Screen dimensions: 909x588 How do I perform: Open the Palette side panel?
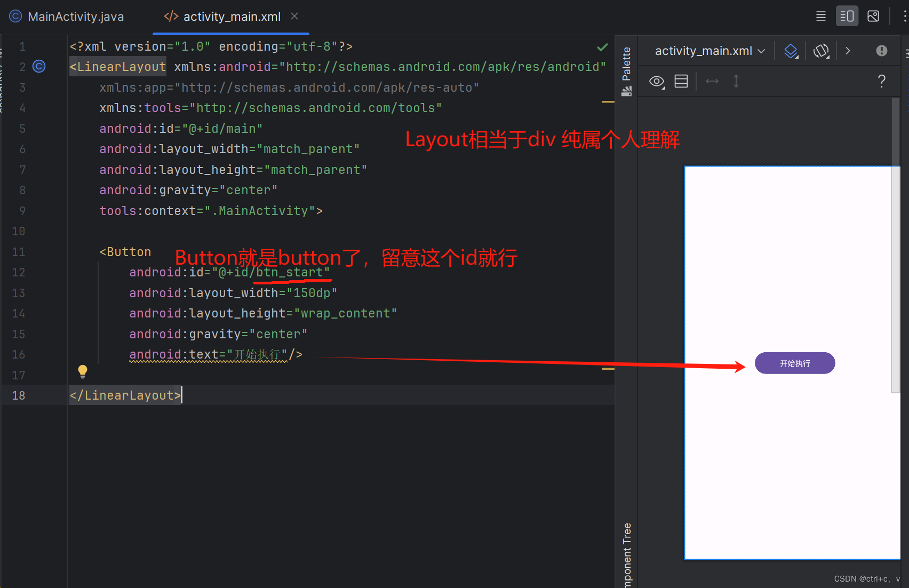pos(626,71)
